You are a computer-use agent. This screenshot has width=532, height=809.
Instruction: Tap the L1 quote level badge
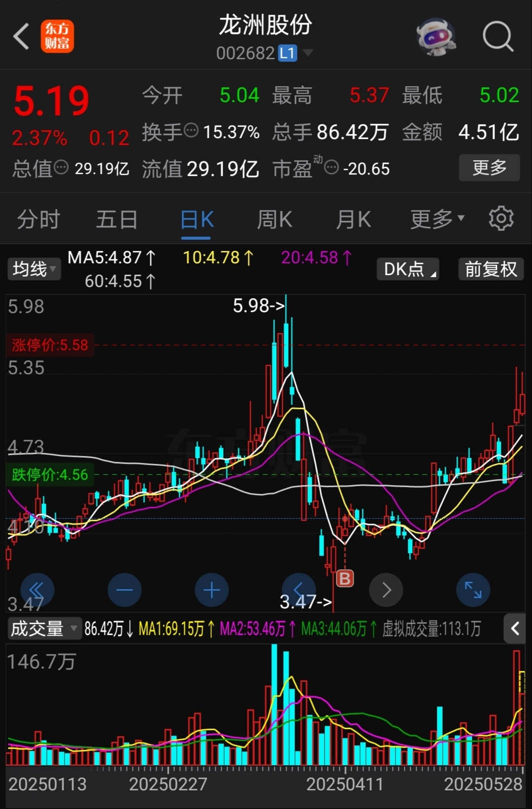click(288, 53)
